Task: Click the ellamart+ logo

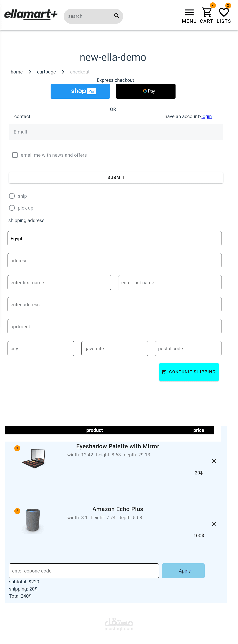Action: coord(31,15)
